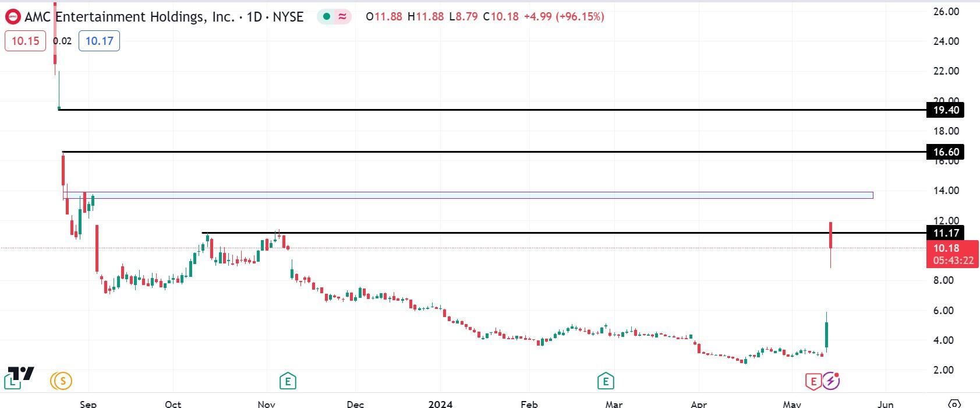Click the purple lightning bolt event icon
The width and height of the screenshot is (980, 408).
pos(831,381)
